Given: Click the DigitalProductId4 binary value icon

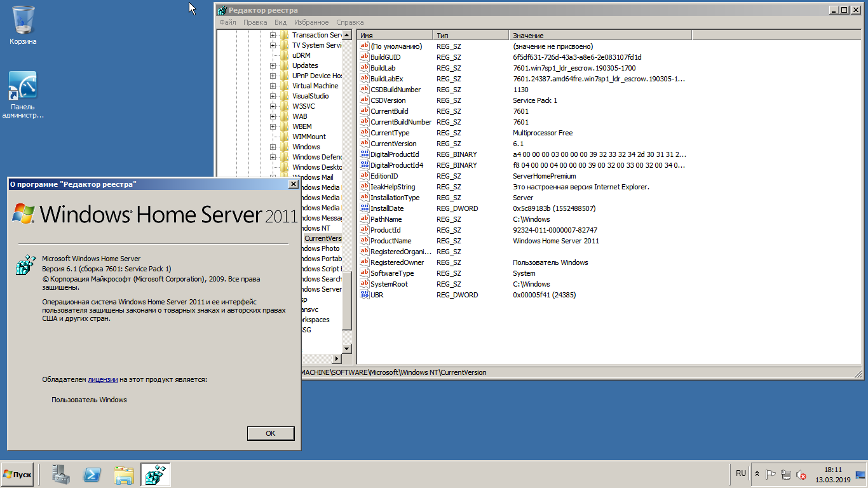Looking at the screenshot, I should click(365, 165).
